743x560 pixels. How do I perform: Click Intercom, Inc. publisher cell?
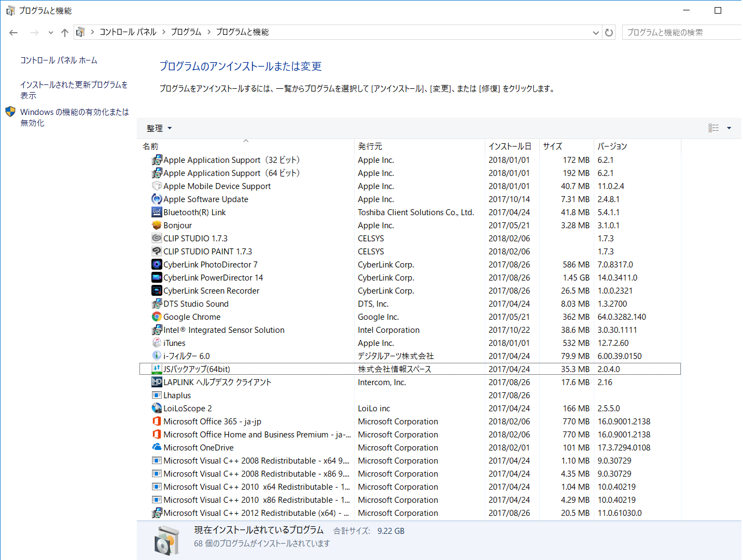(x=381, y=382)
